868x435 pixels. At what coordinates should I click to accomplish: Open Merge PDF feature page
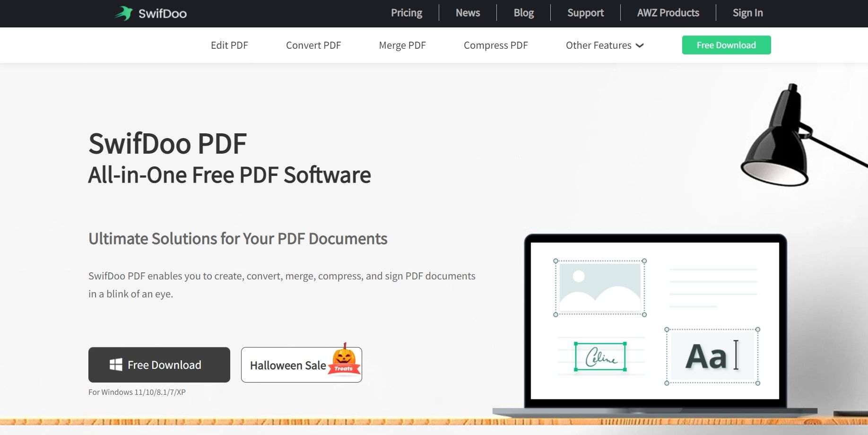click(402, 45)
